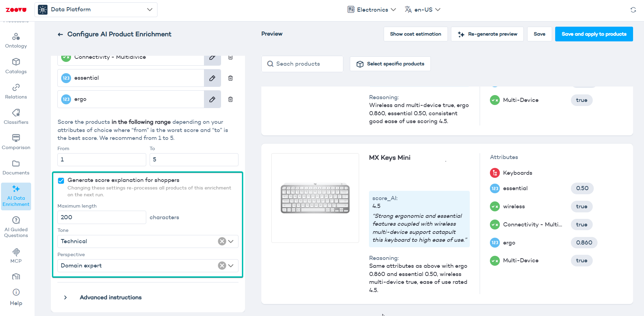Viewport: 644px width, 316px height.
Task: Select AI Data Enrichment in sidebar
Action: [16, 196]
